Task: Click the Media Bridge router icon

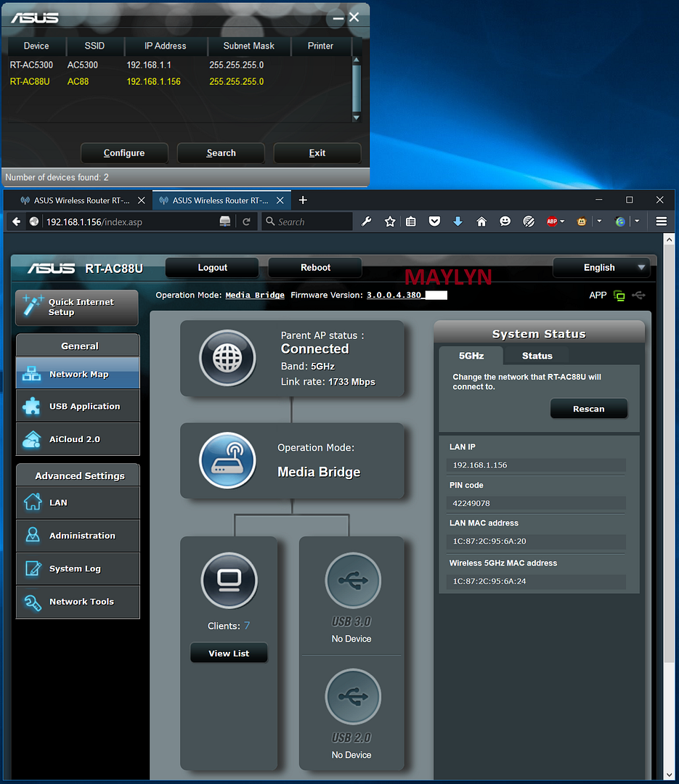Action: pos(227,460)
